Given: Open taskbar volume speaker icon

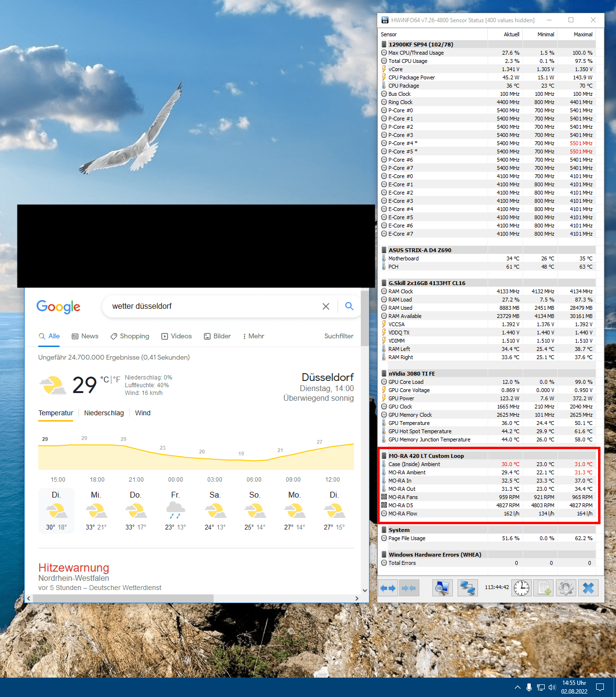Looking at the screenshot, I should 552,687.
